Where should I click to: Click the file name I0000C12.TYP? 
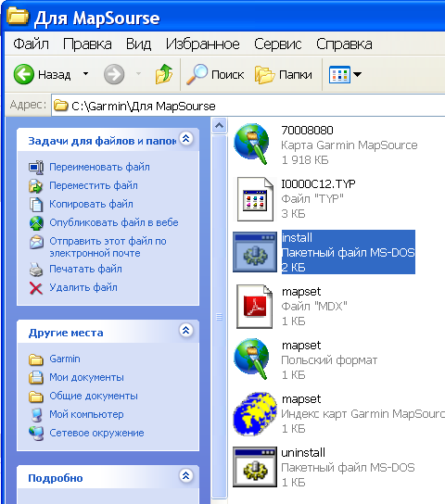(318, 183)
